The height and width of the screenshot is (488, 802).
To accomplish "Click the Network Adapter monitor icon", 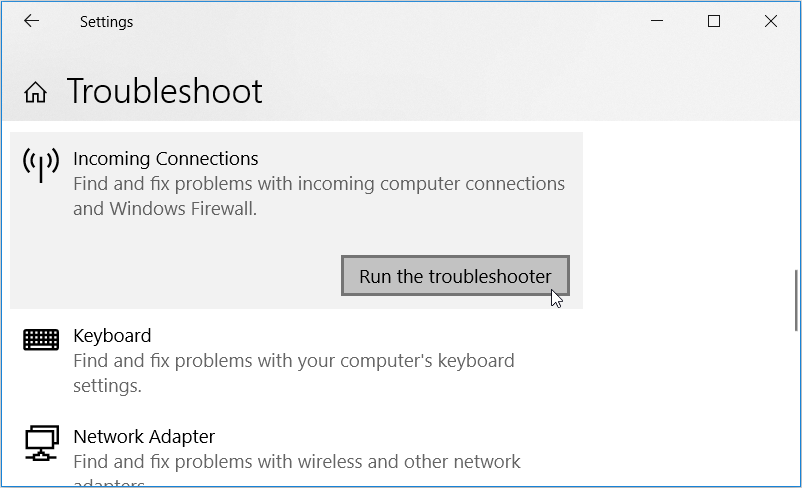I will pyautogui.click(x=41, y=441).
